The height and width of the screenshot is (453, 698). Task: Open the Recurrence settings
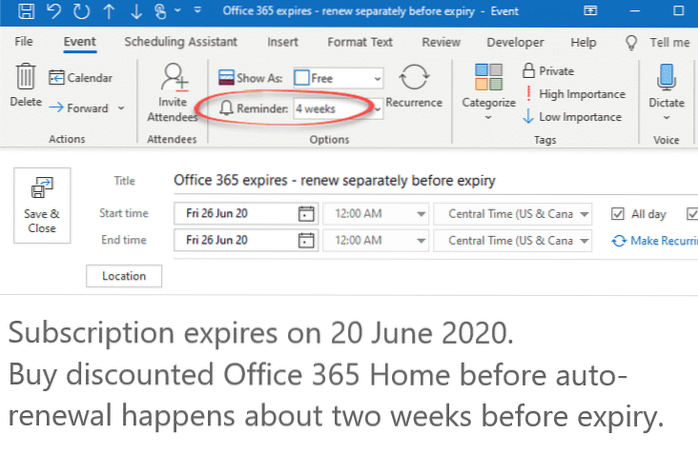pyautogui.click(x=413, y=88)
